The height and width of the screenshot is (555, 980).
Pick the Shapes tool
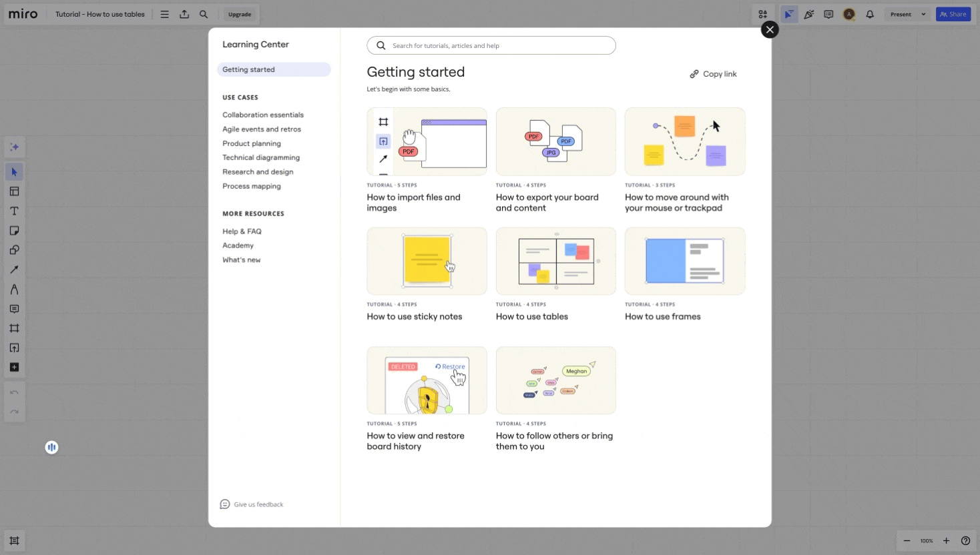[14, 249]
